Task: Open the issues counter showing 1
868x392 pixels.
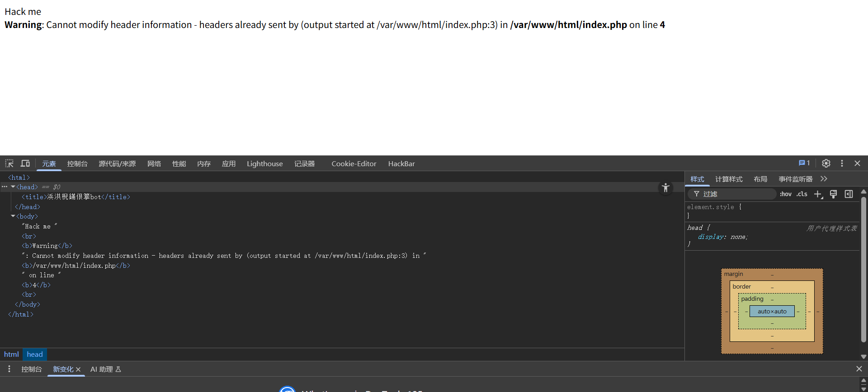Action: click(804, 163)
